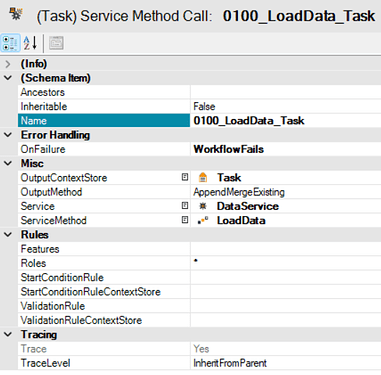The width and height of the screenshot is (381, 375).
Task: Click the (Info) category header
Action: click(x=34, y=64)
